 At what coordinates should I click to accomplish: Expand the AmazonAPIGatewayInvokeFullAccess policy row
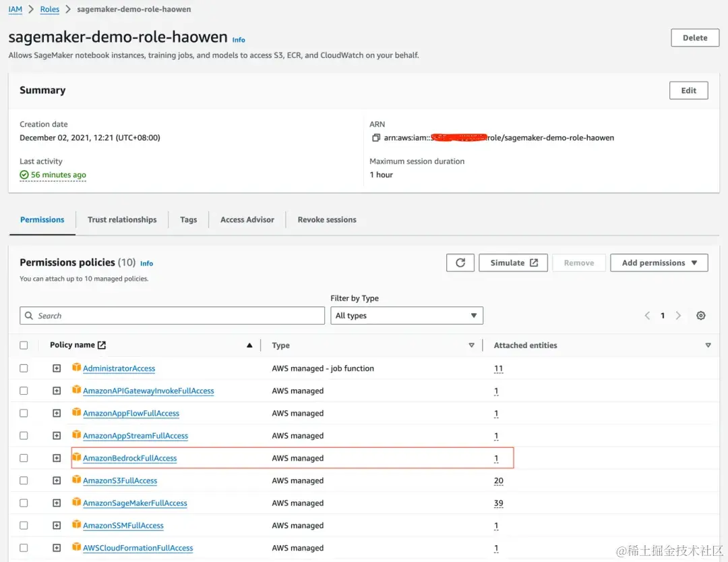click(x=57, y=391)
